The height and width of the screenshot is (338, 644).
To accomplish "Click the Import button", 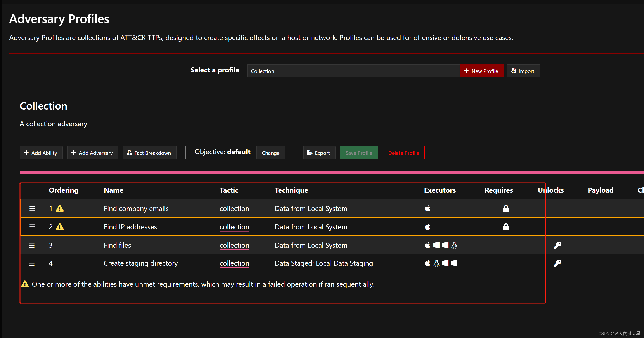I will coord(523,71).
